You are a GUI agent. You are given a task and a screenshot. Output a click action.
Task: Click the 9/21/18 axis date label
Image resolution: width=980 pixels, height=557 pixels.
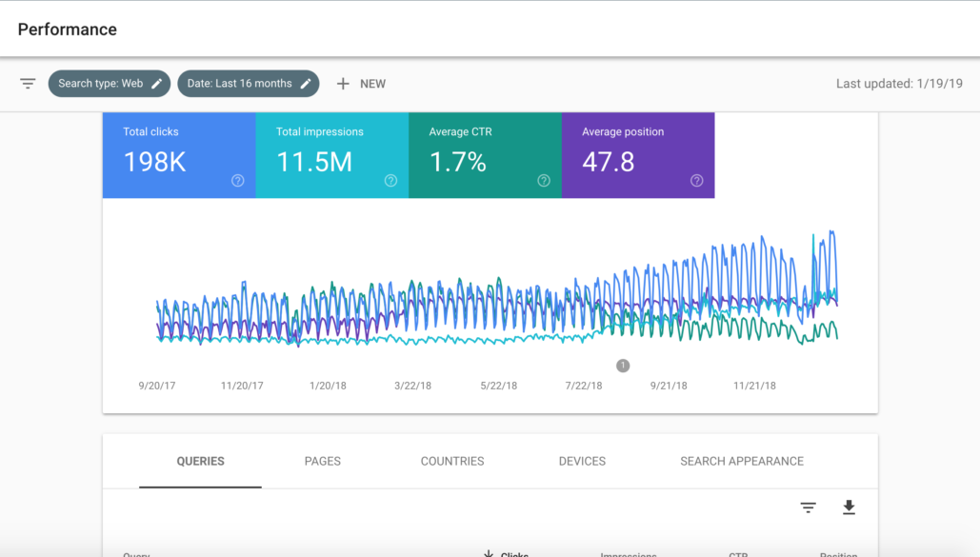click(x=669, y=386)
